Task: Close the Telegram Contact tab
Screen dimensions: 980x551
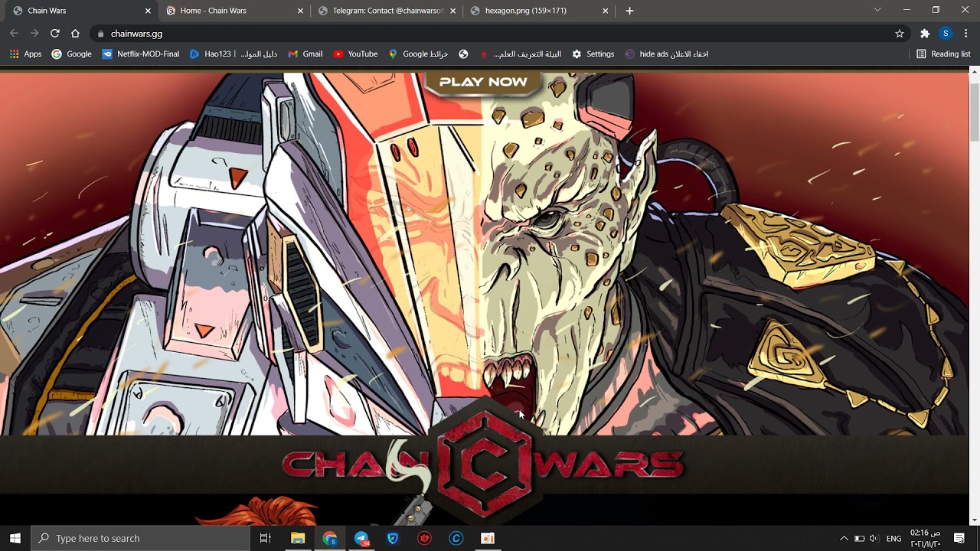Action: (x=453, y=11)
